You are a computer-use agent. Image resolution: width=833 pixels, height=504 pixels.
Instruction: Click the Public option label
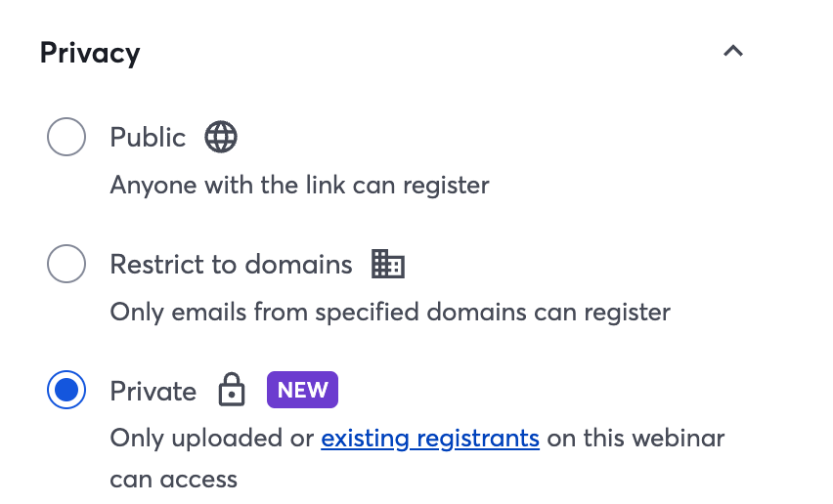(x=148, y=138)
